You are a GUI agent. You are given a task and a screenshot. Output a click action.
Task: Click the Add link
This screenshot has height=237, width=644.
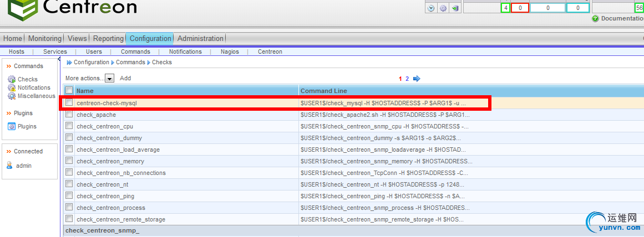click(x=125, y=78)
